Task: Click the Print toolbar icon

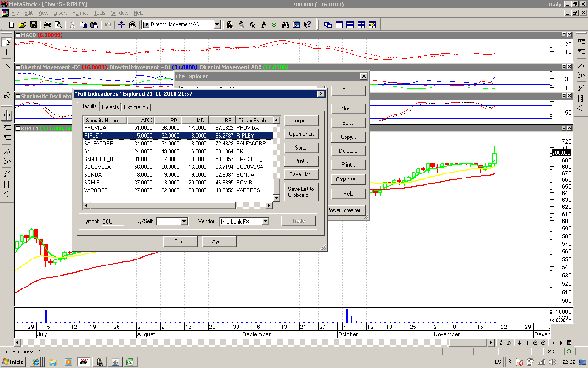Action: click(47, 24)
